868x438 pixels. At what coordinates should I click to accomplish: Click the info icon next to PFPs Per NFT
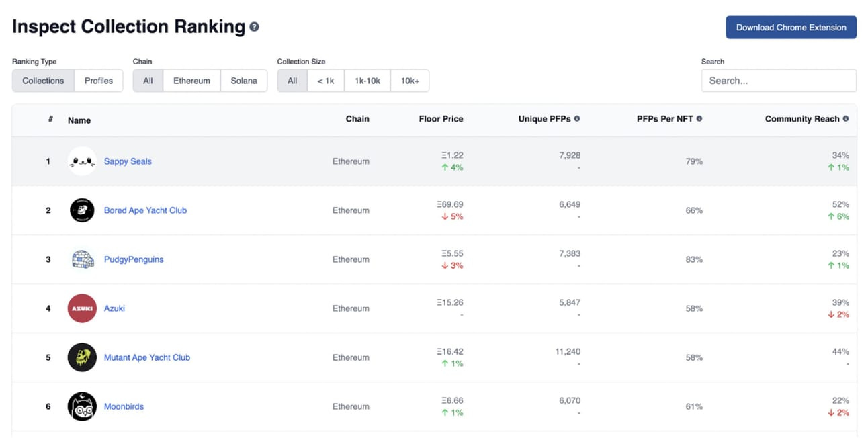(x=699, y=118)
